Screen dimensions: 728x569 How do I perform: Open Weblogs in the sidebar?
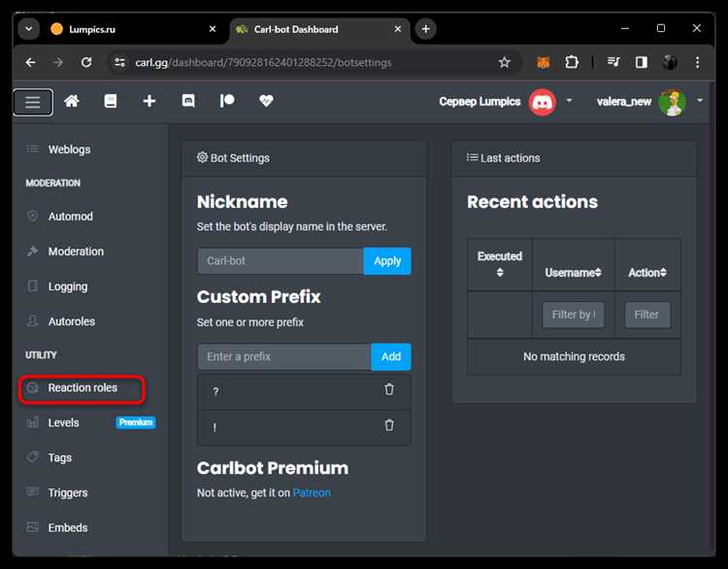(69, 150)
